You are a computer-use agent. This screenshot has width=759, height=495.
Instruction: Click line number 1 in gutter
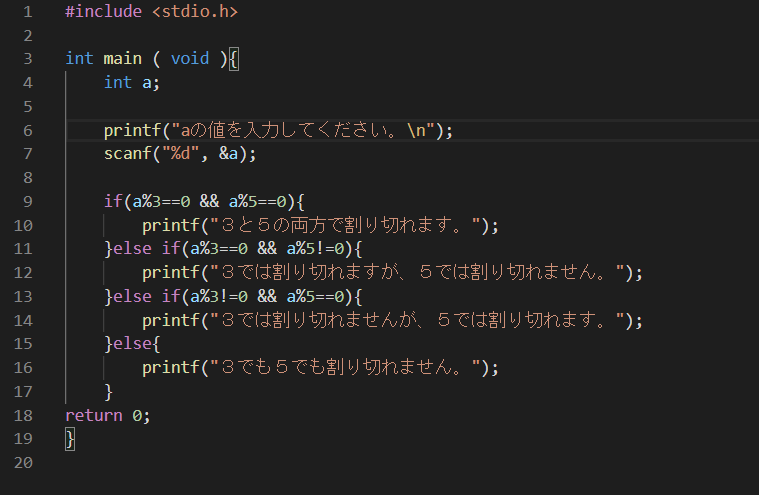pos(28,12)
